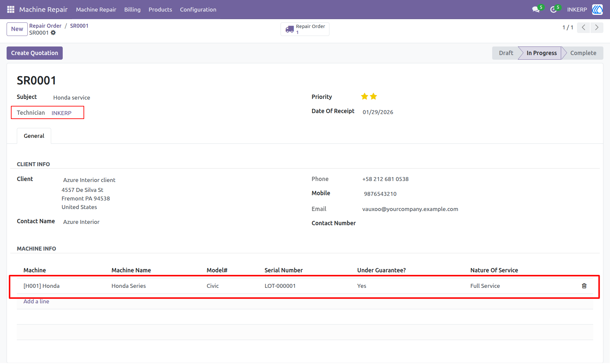This screenshot has height=364, width=610.
Task: Click the [H001] Honda machine cell
Action: 42,286
